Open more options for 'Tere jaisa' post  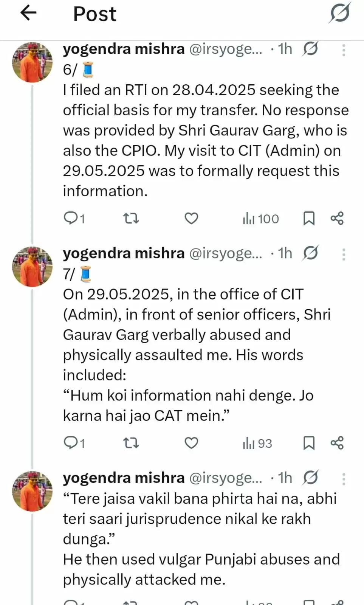[344, 479]
